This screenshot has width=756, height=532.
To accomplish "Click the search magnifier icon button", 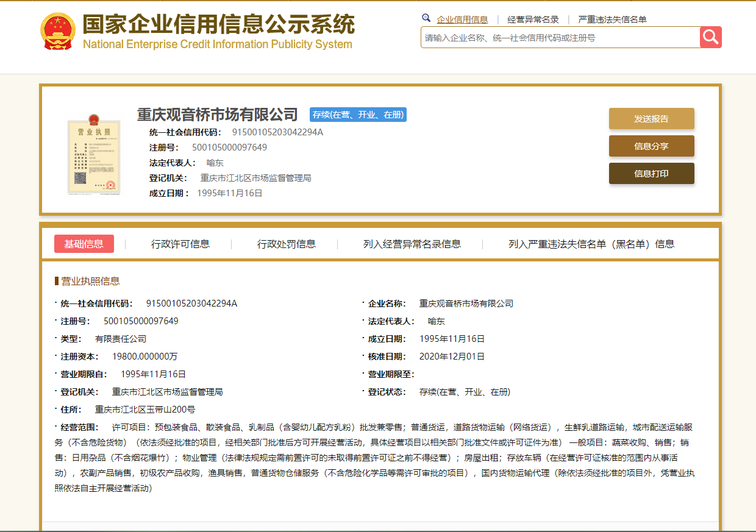I will pos(710,37).
